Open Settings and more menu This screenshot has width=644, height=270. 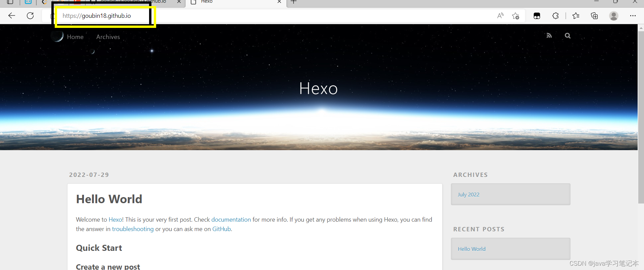pyautogui.click(x=633, y=16)
